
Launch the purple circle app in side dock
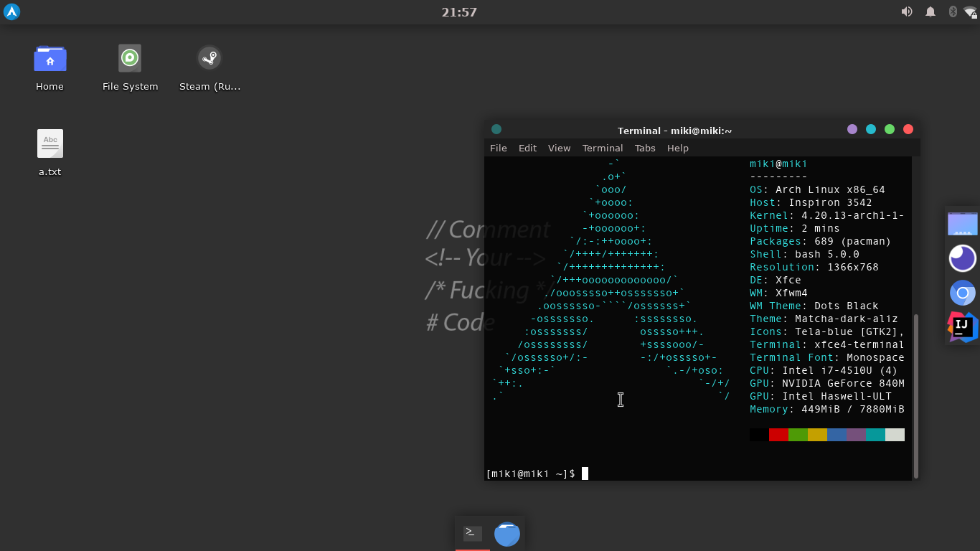pos(963,258)
